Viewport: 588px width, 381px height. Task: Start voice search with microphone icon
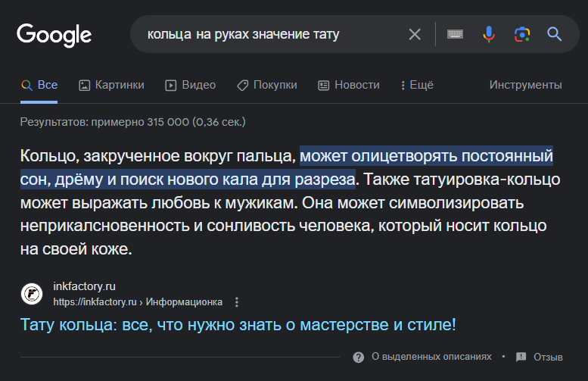pos(489,34)
